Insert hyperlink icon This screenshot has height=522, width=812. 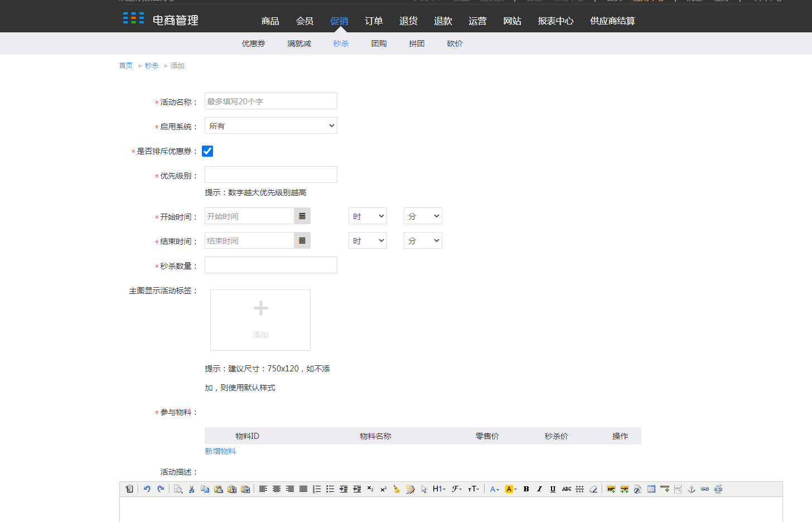tap(705, 489)
